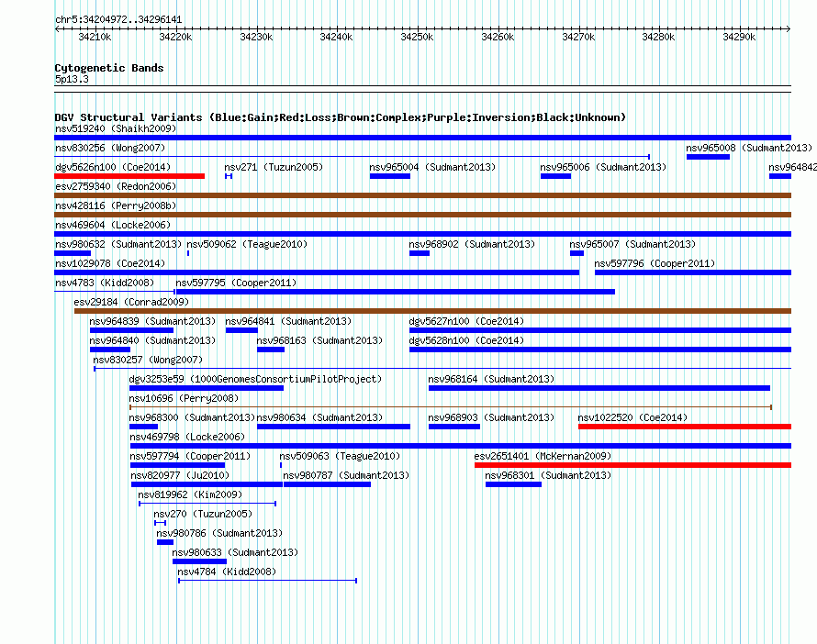Screen dimensions: 817x644
Task: Click the 34250k ruler tick label
Action: point(417,37)
